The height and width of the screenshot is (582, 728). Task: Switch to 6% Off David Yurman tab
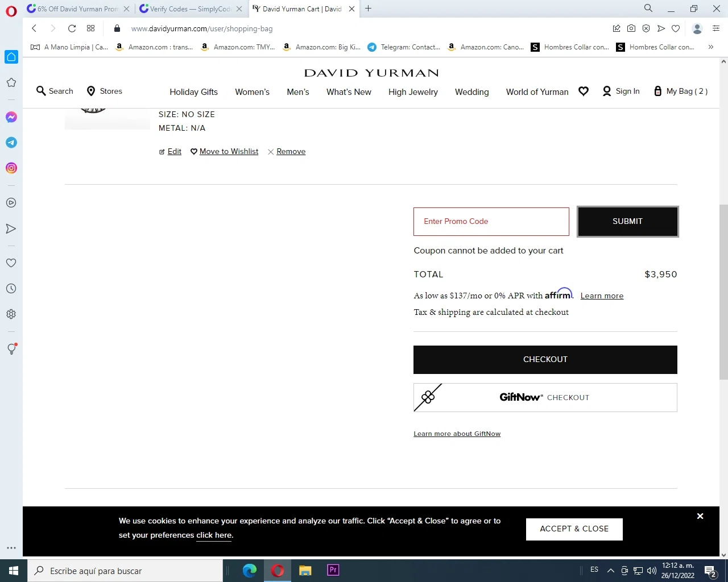click(78, 9)
